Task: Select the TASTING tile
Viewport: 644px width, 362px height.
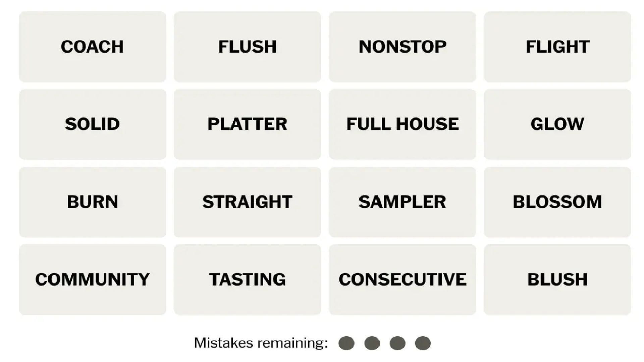Action: click(248, 279)
